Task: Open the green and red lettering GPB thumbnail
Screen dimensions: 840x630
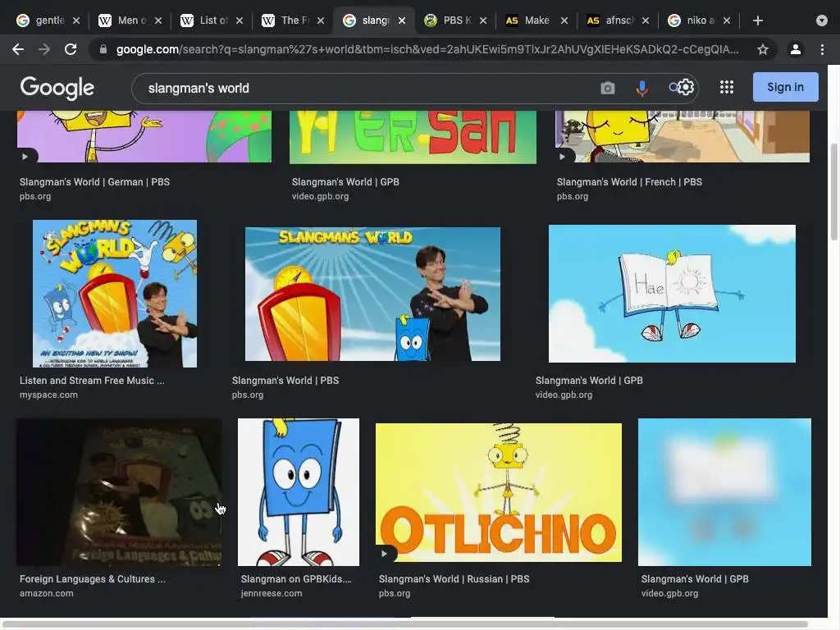Action: click(x=413, y=137)
